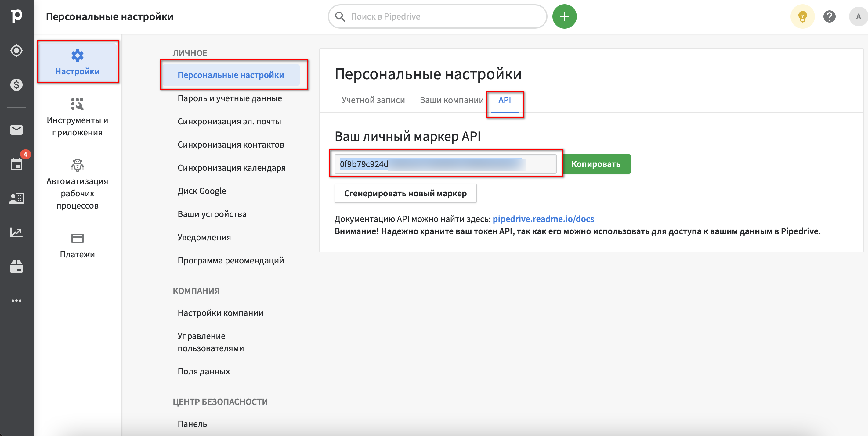Switch to the Учетной записи tab

tap(373, 100)
